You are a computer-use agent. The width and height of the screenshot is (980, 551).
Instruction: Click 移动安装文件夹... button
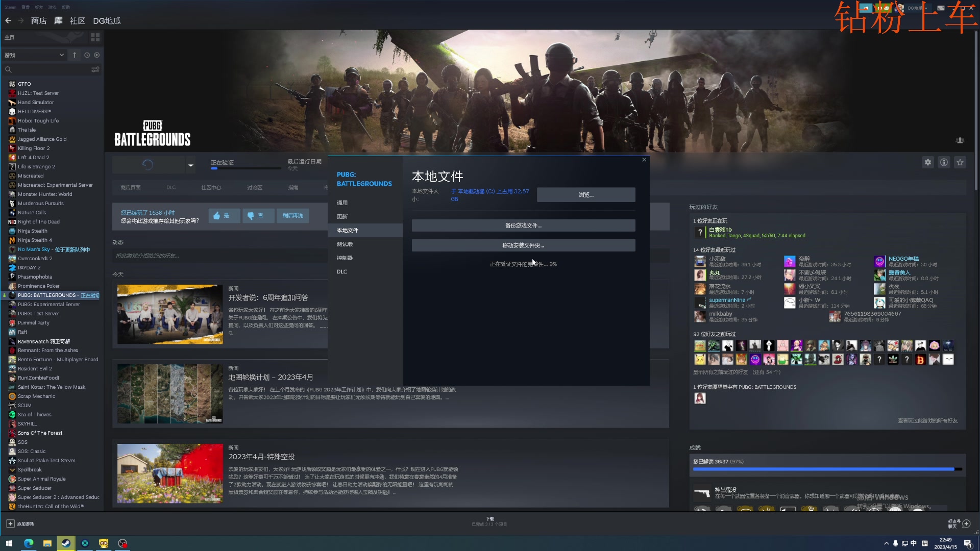tap(524, 245)
